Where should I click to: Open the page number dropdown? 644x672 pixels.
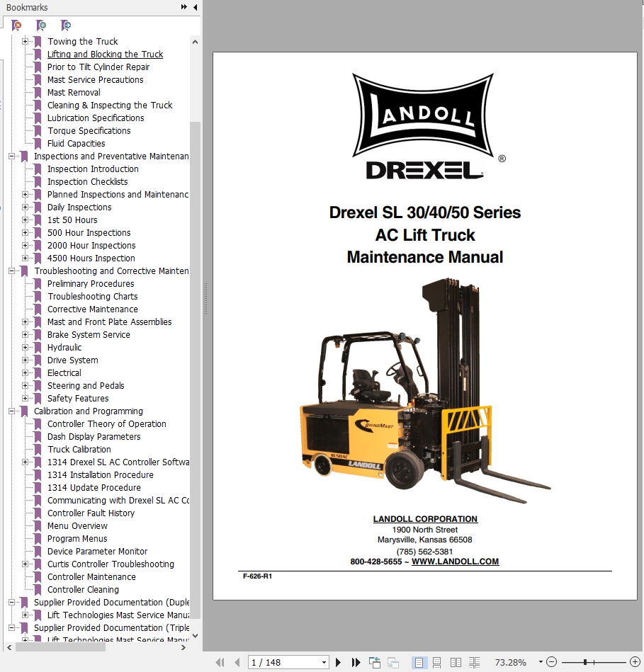pos(324,663)
